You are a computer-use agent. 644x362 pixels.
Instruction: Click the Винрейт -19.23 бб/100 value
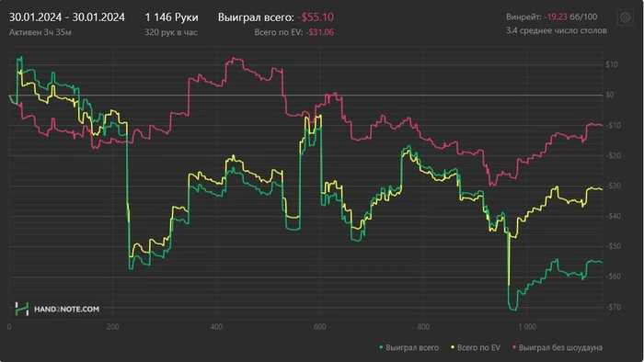click(x=570, y=17)
